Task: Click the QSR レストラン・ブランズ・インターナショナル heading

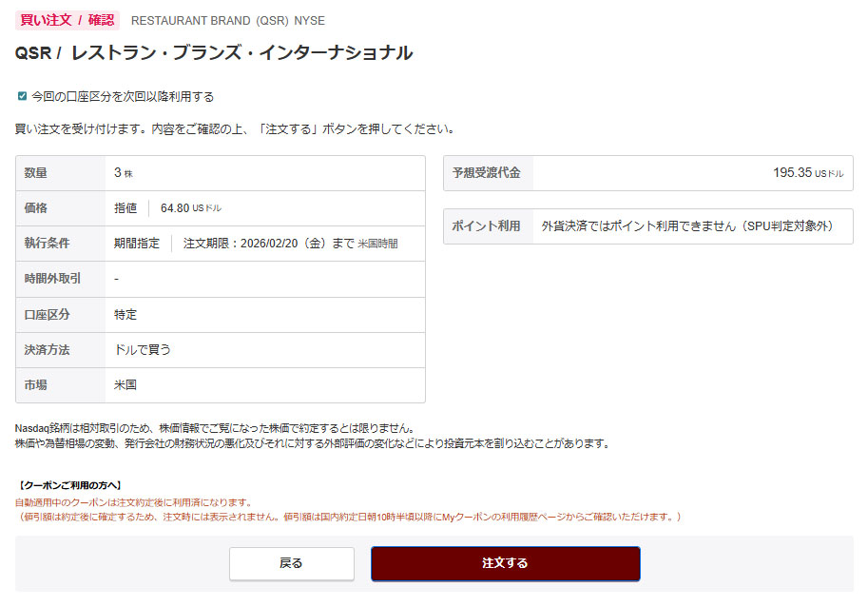Action: [214, 53]
